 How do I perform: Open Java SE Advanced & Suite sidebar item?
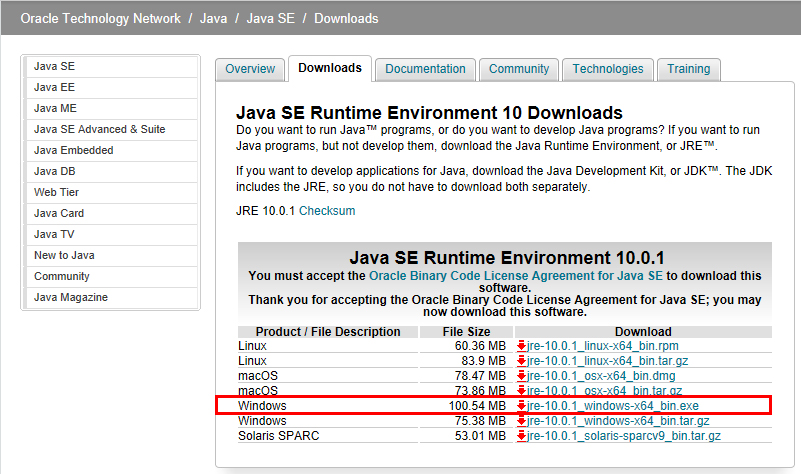click(x=111, y=129)
